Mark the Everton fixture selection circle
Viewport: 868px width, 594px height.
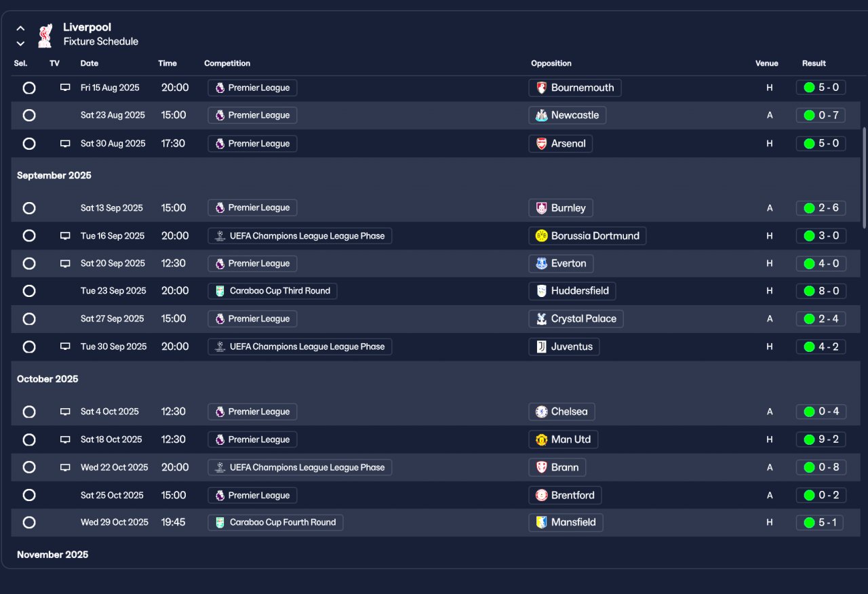(x=29, y=264)
